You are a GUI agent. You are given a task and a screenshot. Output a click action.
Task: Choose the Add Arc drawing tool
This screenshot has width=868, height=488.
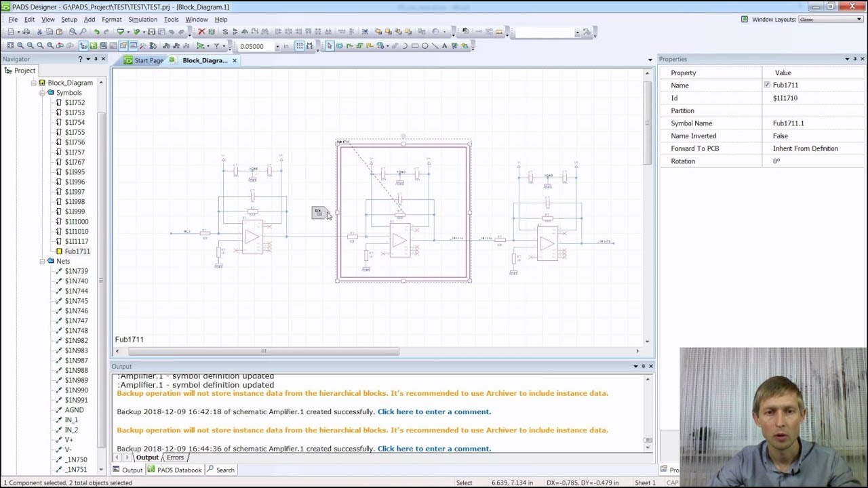click(404, 46)
